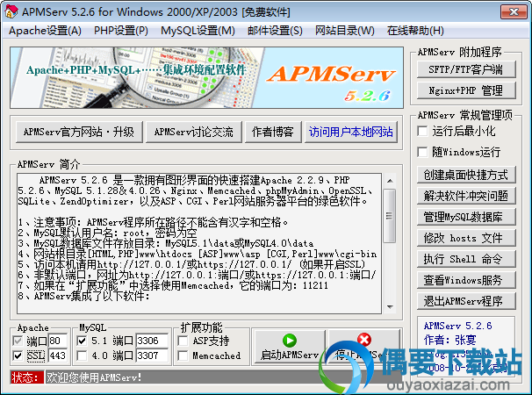Click the MySQL 4.0 port 3307 field
The width and height of the screenshot is (532, 395).
[152, 355]
